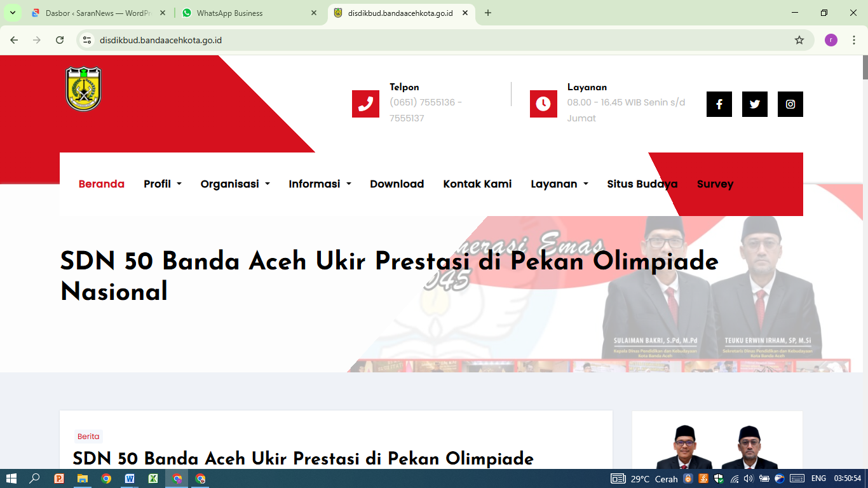Open the Kontak Kami menu item
Screen dimensions: 868x488
[477, 184]
